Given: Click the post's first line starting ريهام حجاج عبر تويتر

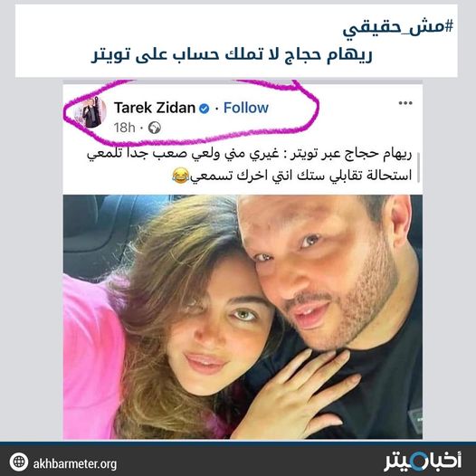Looking at the screenshot, I should tap(249, 154).
